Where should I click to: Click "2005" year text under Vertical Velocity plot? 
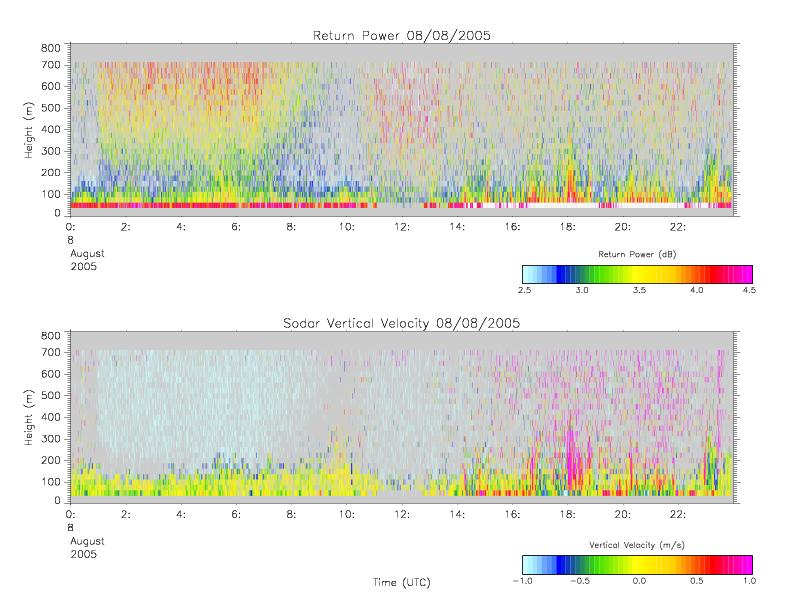tap(83, 554)
